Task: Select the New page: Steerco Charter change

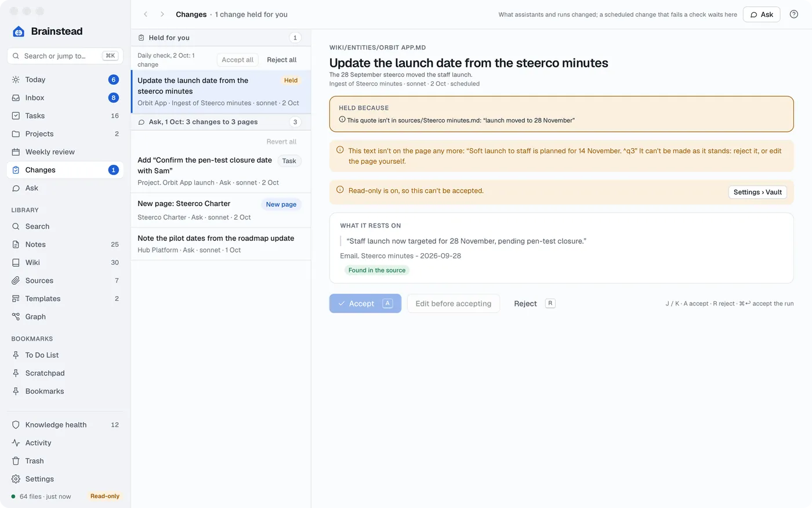Action: click(221, 210)
